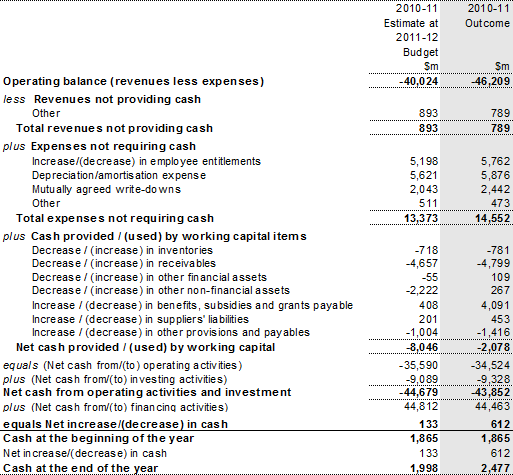Select the -718 inventories estimate
The height and width of the screenshot is (475, 513).
426,250
